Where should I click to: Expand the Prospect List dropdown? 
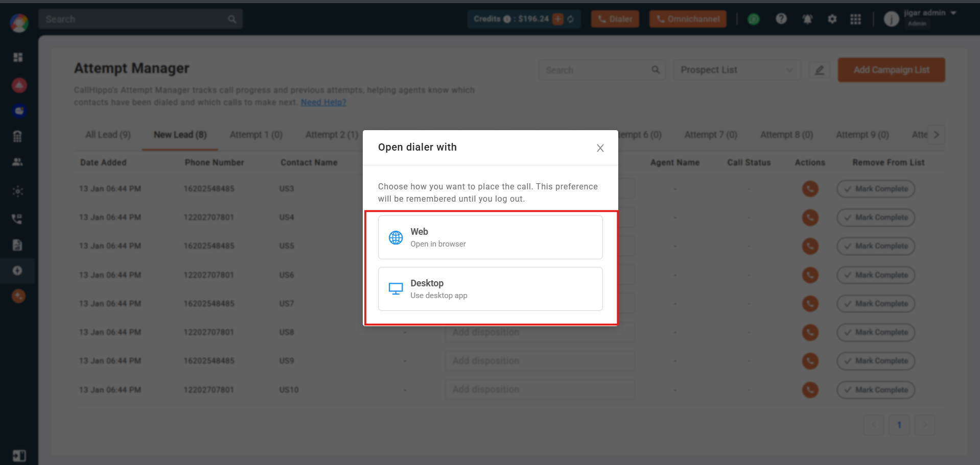[x=737, y=70]
